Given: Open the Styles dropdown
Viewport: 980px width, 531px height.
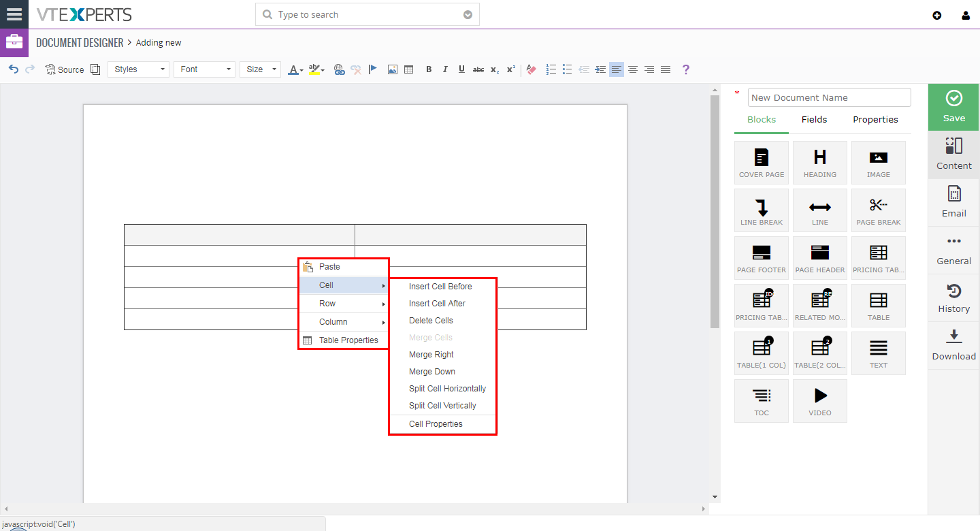Looking at the screenshot, I should (x=138, y=69).
